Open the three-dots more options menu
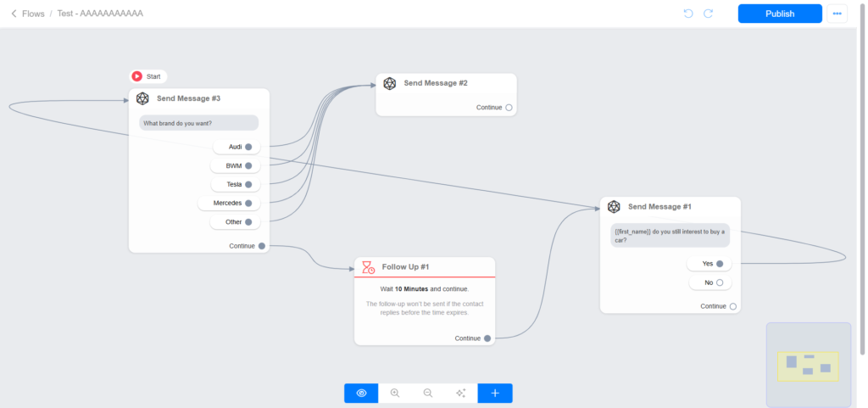868x408 pixels. (x=837, y=14)
